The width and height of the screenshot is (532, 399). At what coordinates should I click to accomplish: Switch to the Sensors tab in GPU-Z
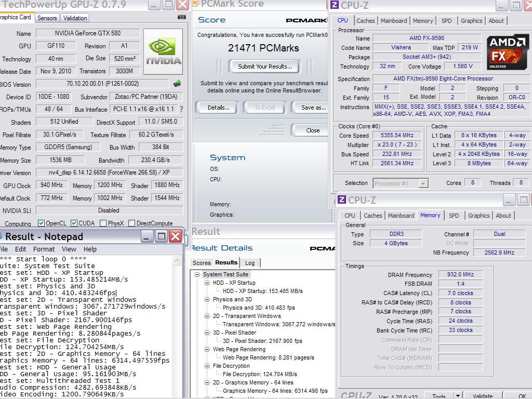tap(47, 18)
